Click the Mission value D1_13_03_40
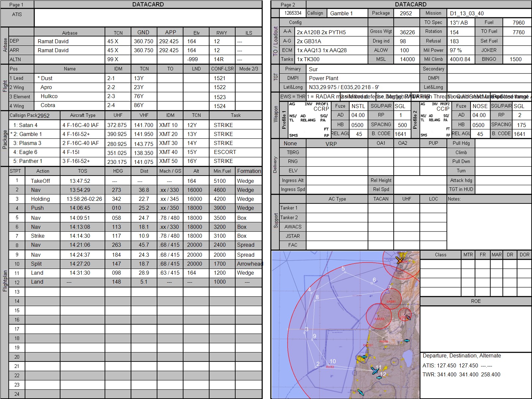The width and height of the screenshot is (532, 399). tap(467, 13)
